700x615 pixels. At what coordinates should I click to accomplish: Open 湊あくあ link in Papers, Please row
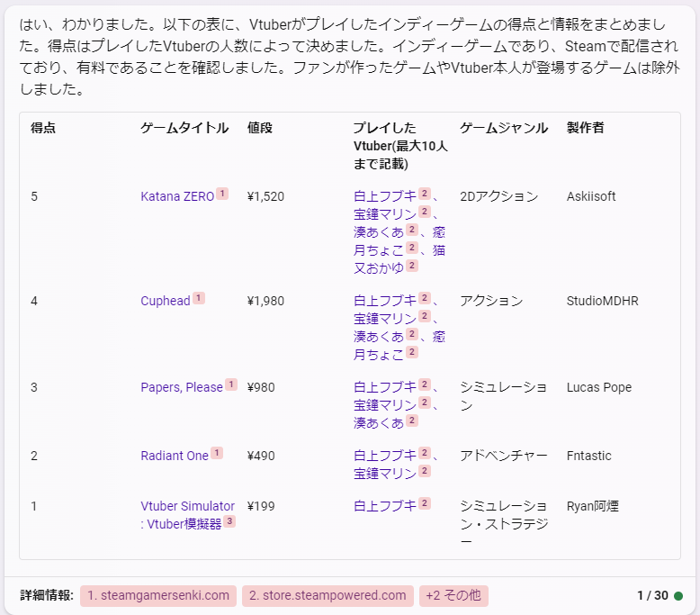pyautogui.click(x=379, y=423)
